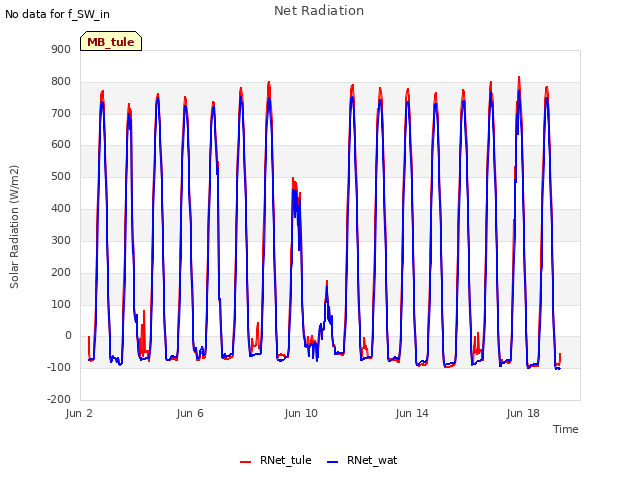Click the Jun 18 x-axis label
This screenshot has width=640, height=480.
tap(523, 413)
